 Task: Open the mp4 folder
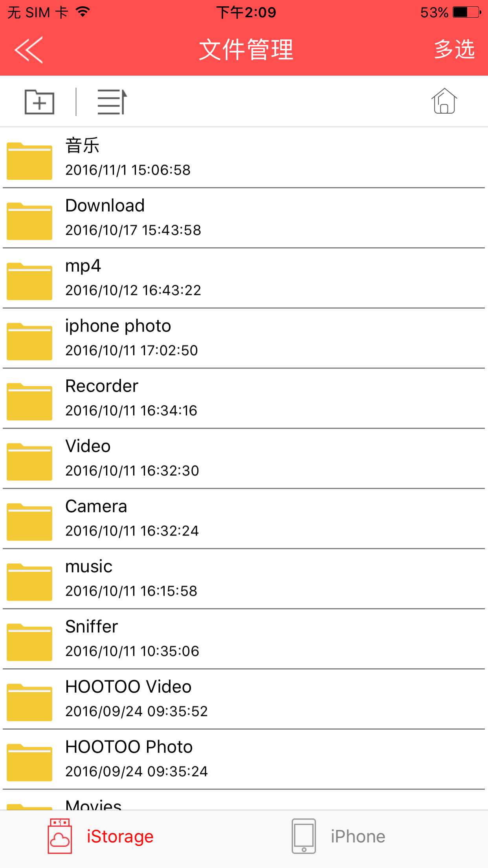pos(244,278)
